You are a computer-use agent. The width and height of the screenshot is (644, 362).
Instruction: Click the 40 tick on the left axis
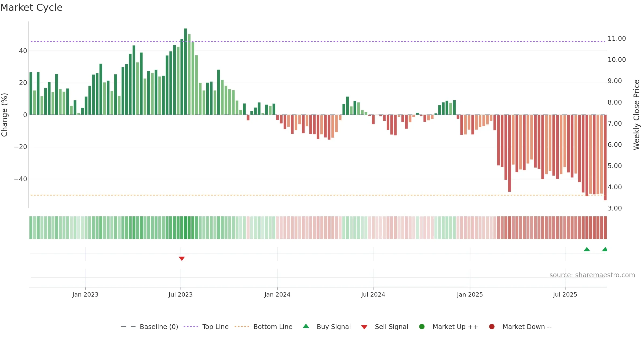point(23,51)
